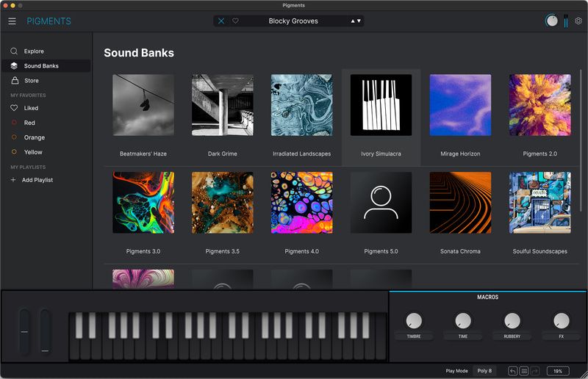Click the Mirage Horizon label
588x379 pixels.
coord(460,154)
